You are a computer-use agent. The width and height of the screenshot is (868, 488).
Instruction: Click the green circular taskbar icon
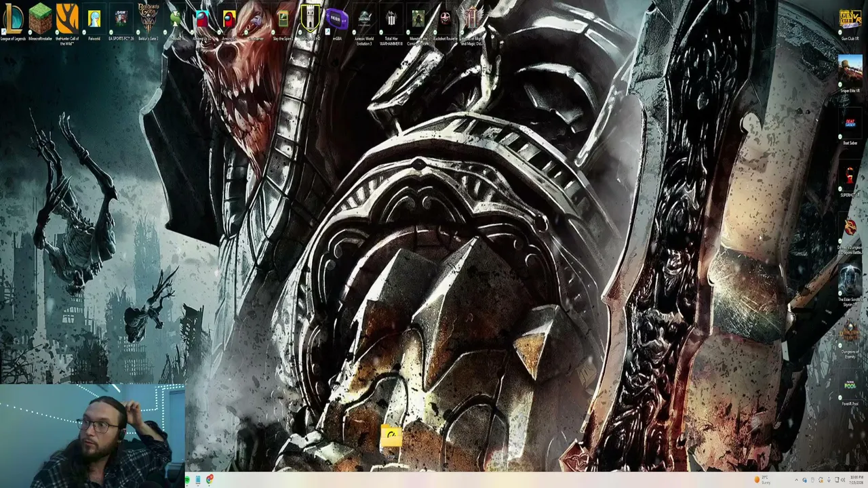coord(186,480)
